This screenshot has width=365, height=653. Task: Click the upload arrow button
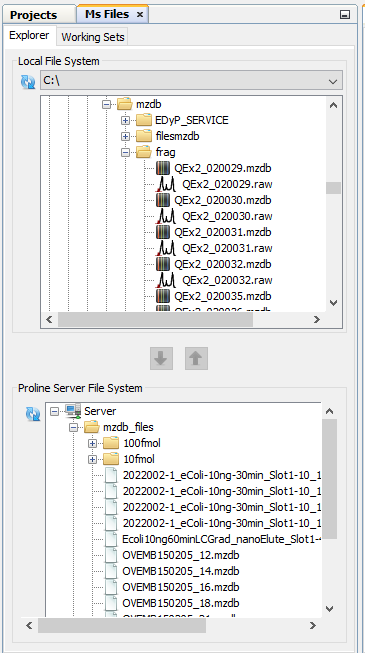click(x=196, y=358)
